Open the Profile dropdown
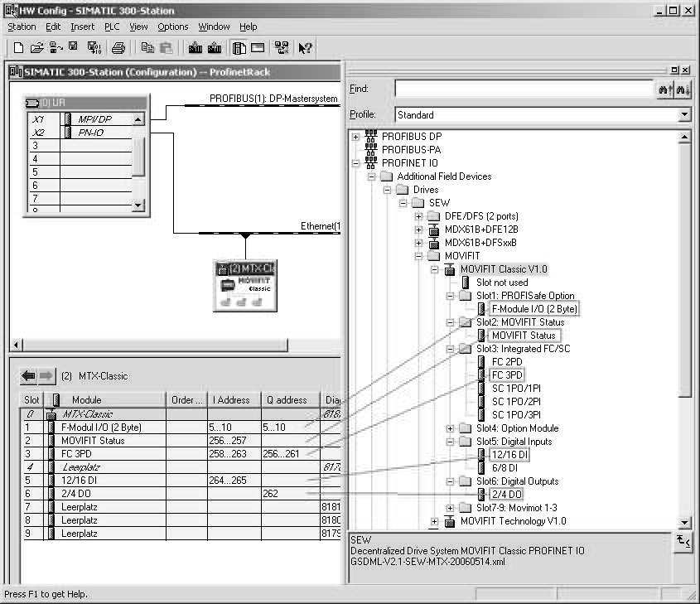Viewport: 700px width, 604px height. (684, 114)
